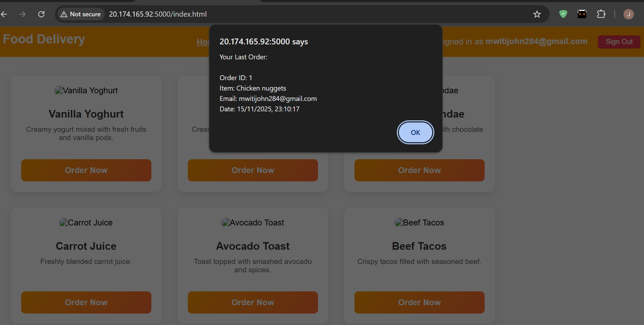Click the Food Delivery site title
The height and width of the screenshot is (325, 644).
pos(44,39)
